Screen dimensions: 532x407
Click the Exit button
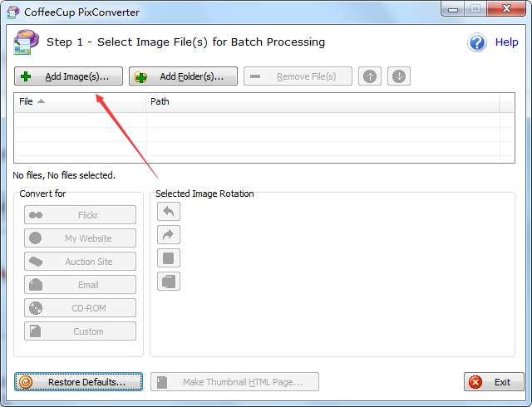click(x=494, y=382)
